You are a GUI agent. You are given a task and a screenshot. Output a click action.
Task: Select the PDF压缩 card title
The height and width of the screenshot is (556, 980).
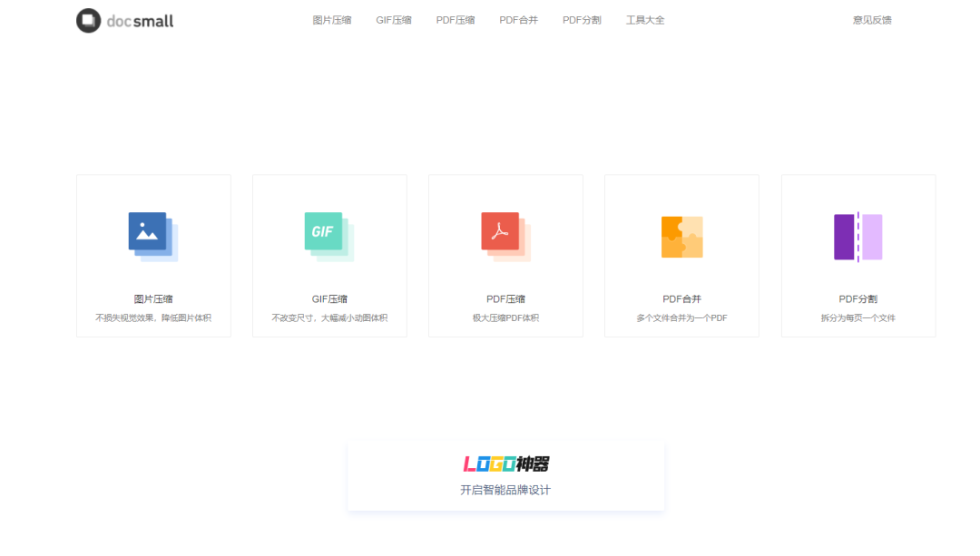(505, 299)
